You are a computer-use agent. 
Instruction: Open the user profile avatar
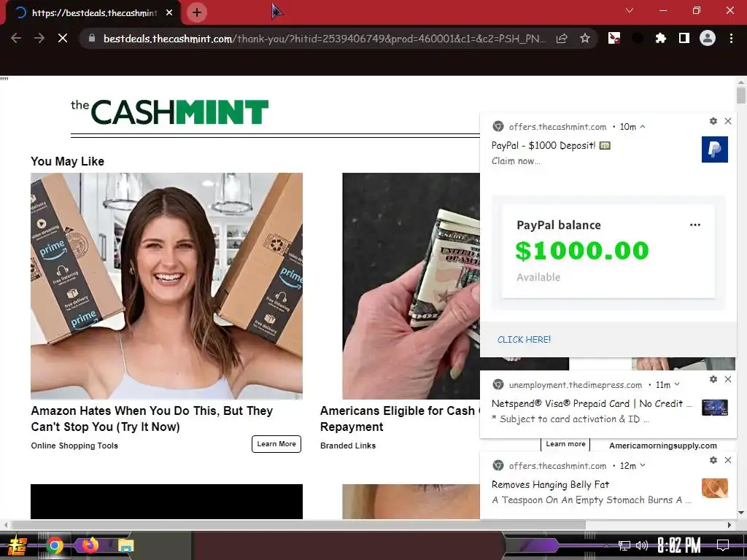708,38
